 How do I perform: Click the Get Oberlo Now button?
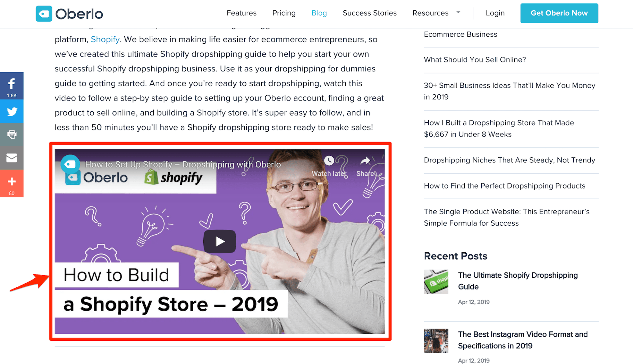coord(559,13)
